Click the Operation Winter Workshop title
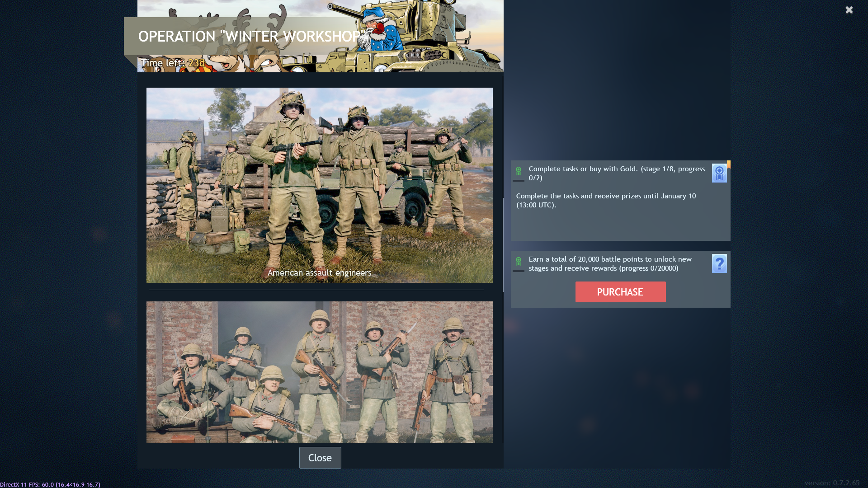Image resolution: width=868 pixels, height=488 pixels. [x=250, y=37]
